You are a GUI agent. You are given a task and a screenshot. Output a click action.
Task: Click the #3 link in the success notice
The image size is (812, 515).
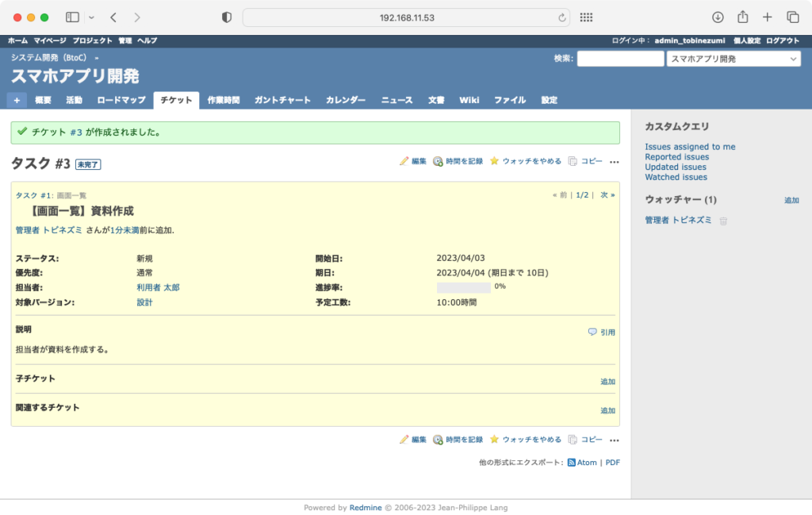pyautogui.click(x=76, y=133)
